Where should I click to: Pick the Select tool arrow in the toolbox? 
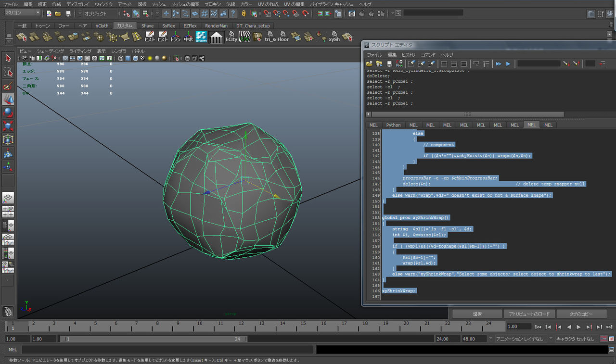click(8, 58)
